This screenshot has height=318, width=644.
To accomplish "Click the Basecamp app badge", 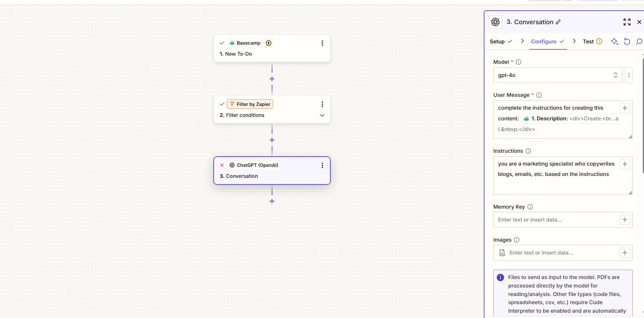I will pyautogui.click(x=245, y=43).
